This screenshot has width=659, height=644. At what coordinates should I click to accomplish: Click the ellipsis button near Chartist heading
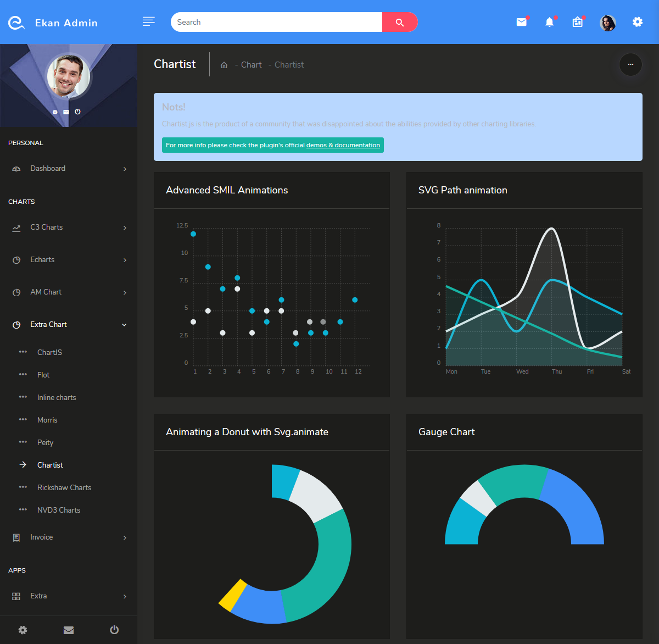coord(630,64)
